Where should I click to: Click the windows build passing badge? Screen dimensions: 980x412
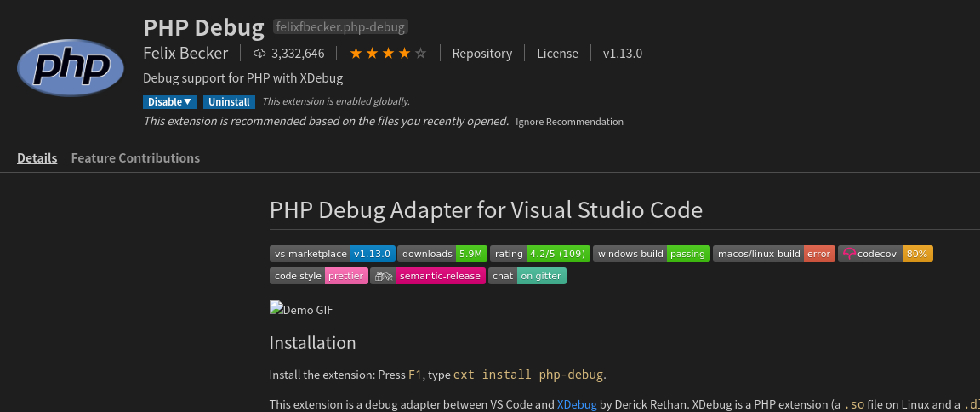click(652, 254)
